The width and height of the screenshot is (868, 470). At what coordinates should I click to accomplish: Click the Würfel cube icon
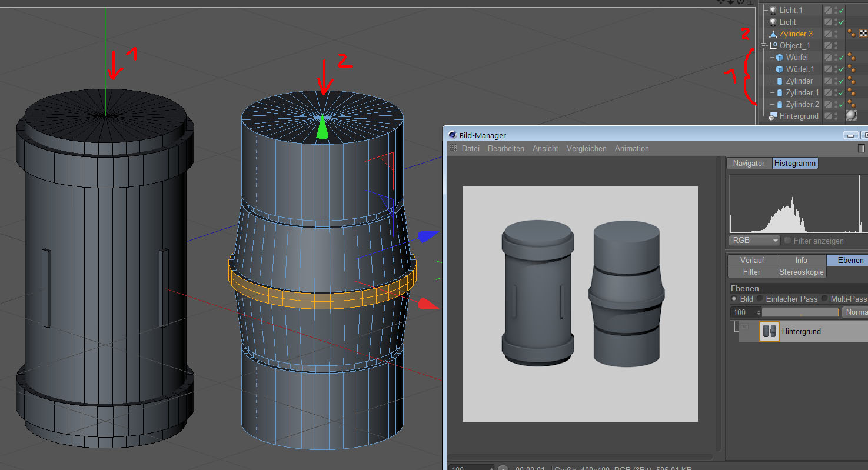779,58
